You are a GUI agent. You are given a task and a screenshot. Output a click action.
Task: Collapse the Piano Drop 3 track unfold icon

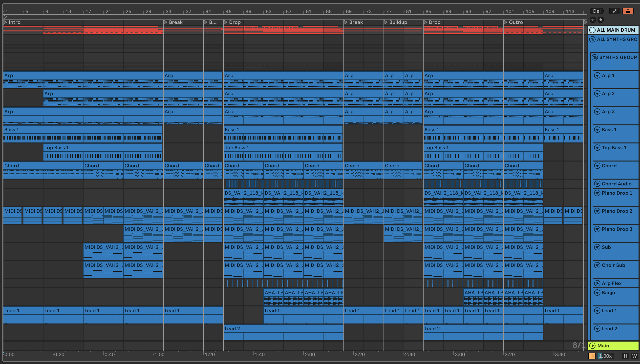pos(597,229)
